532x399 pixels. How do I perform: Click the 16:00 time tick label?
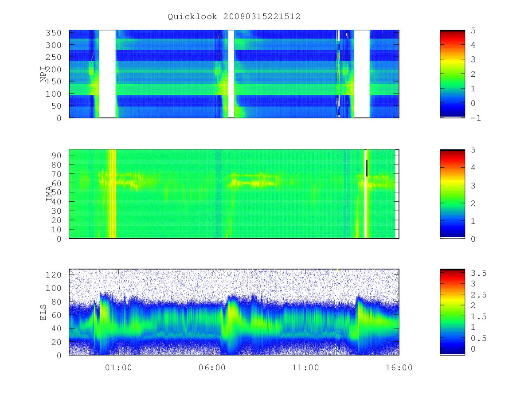coord(399,368)
